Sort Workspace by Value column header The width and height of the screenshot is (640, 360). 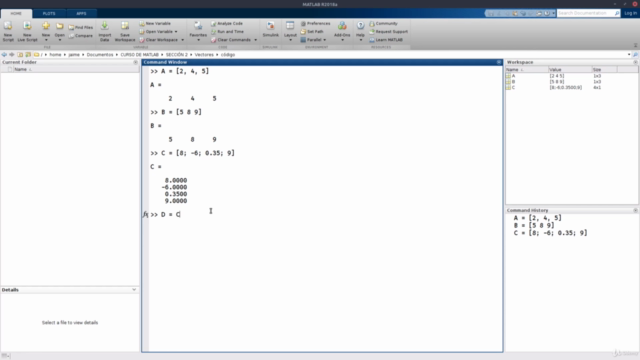[570, 69]
